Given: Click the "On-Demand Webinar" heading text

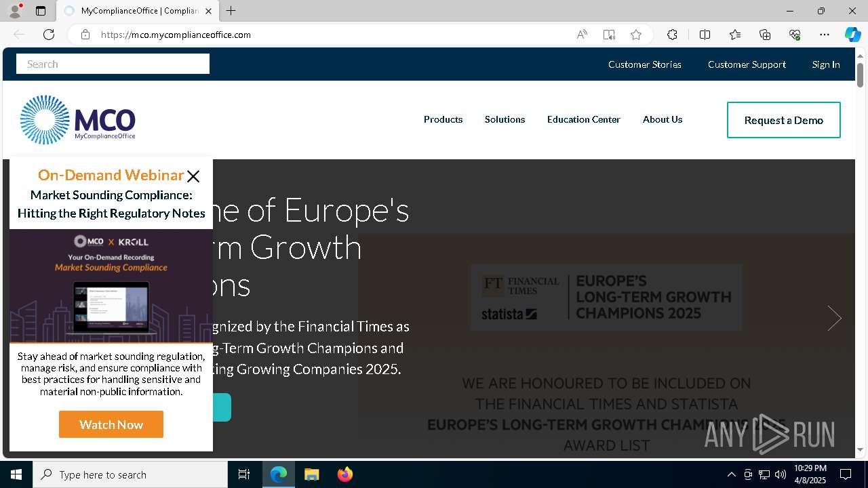Looking at the screenshot, I should click(x=111, y=175).
